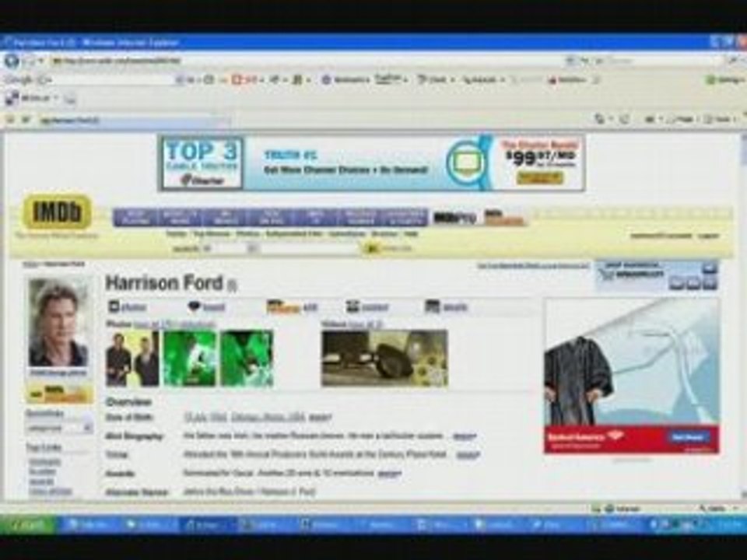
Task: Click the first link under Top Links
Action: coord(45,462)
